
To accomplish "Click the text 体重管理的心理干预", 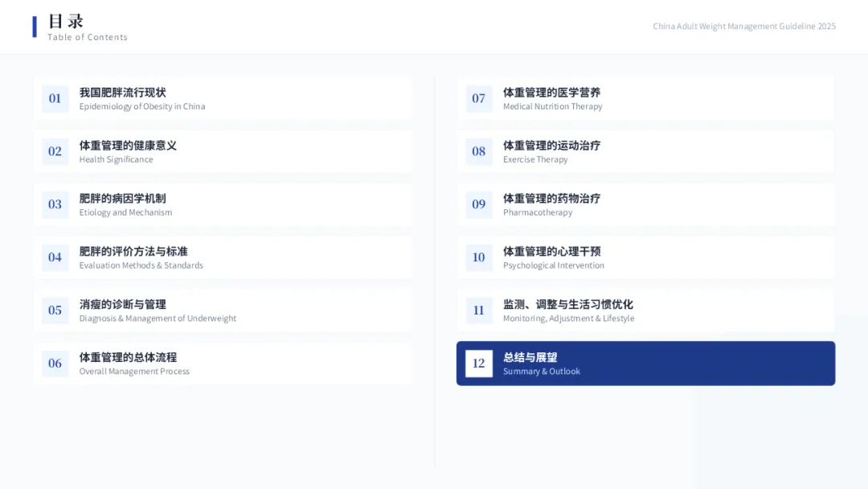I will coord(552,252).
